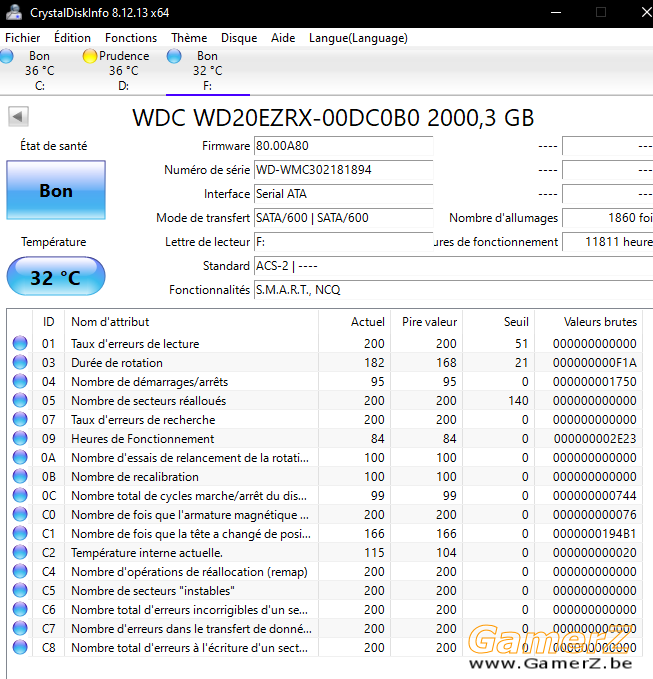Select the Nombre de secteurs "instables" row
Viewport: 653px width, 679px height.
click(325, 591)
